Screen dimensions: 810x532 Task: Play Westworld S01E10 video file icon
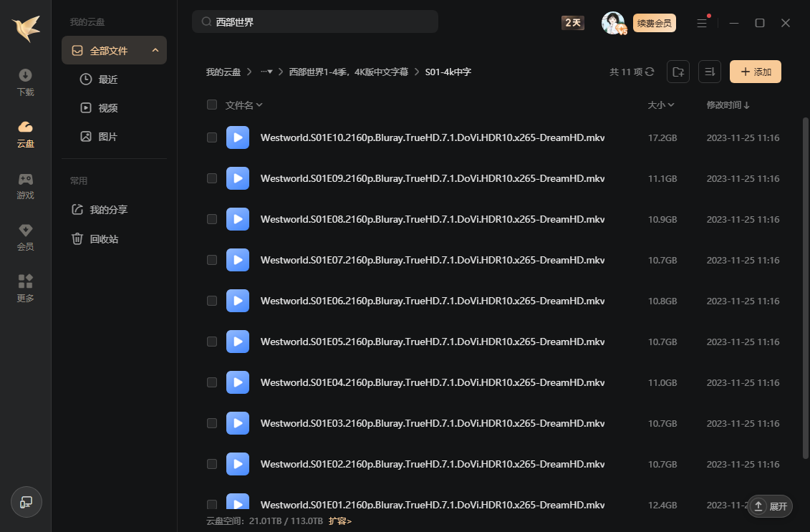coord(237,137)
